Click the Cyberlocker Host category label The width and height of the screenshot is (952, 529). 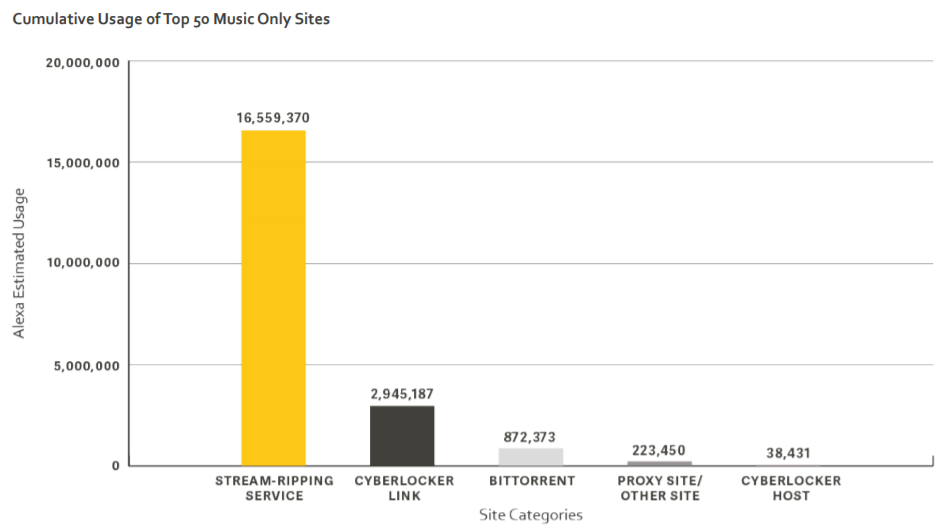[x=790, y=488]
